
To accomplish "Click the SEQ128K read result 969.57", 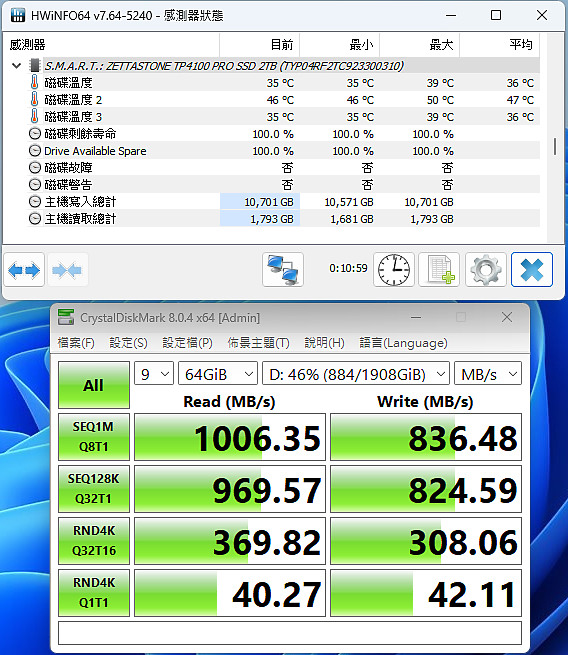I will [x=230, y=489].
